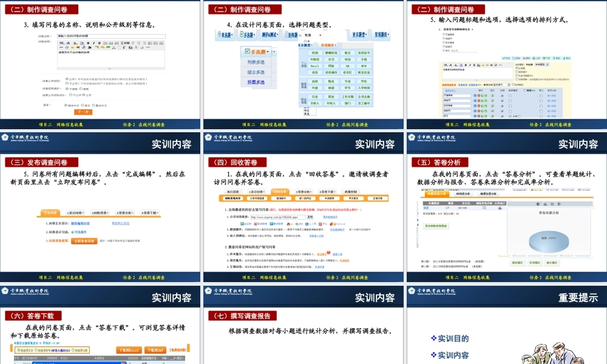Viewport: 607px width, 364px height.
Task: Click the green 上移 move-up question icon
Action: pyautogui.click(x=533, y=58)
